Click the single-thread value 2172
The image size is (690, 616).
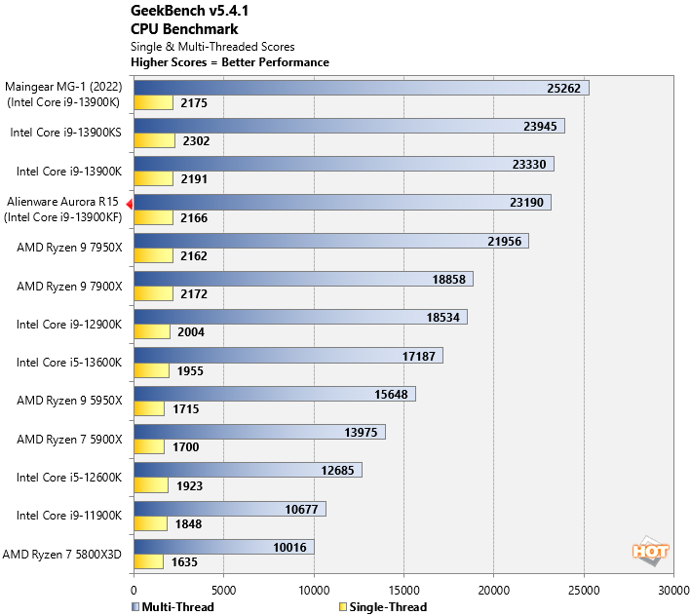point(194,294)
